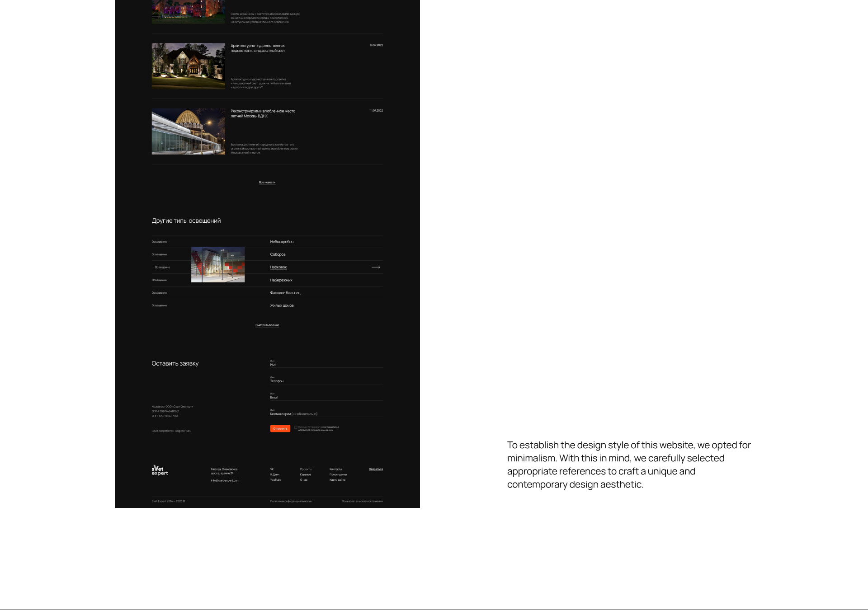Focus the Email input field
868x610 pixels.
pyautogui.click(x=326, y=397)
